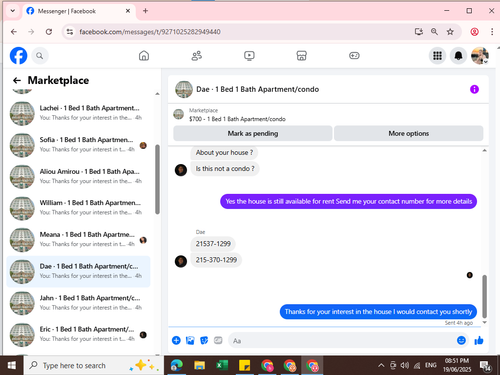Open the Friends icon in top navigation
Image resolution: width=500 pixels, height=375 pixels.
pyautogui.click(x=196, y=55)
